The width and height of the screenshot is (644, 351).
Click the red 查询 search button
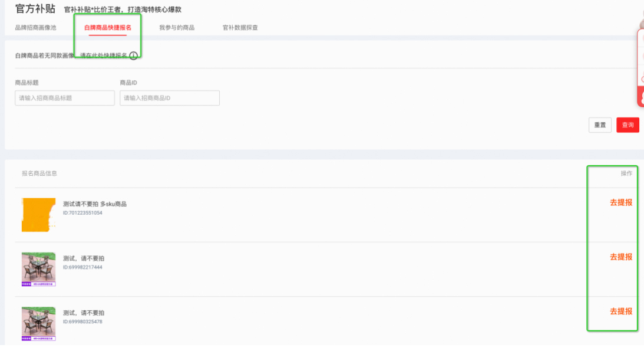coord(628,125)
